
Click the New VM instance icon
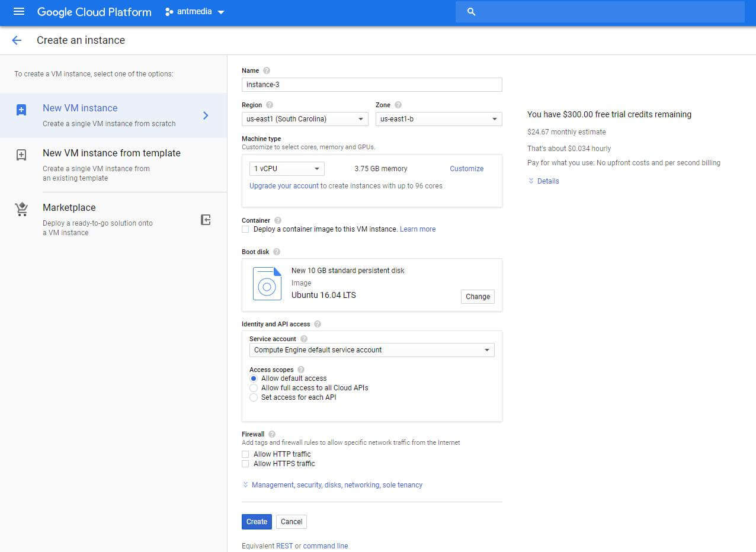(21, 110)
